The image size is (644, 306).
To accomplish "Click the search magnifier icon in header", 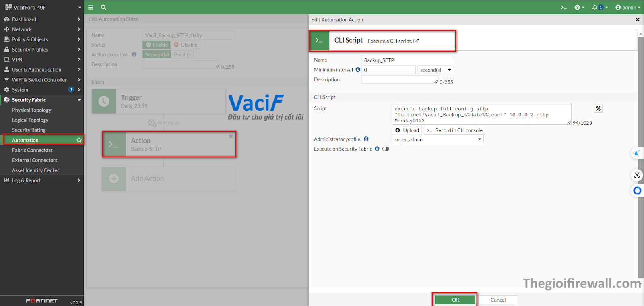I will coord(103,7).
